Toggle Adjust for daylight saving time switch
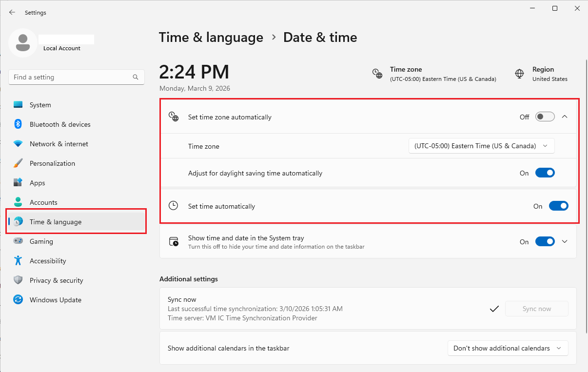The image size is (588, 372). pos(545,173)
